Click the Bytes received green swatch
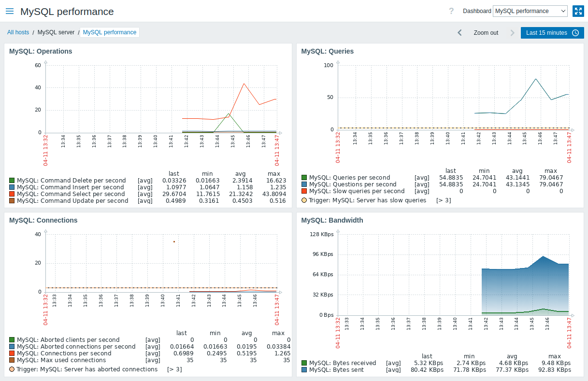Screen dimensions: 588x381 [304, 363]
